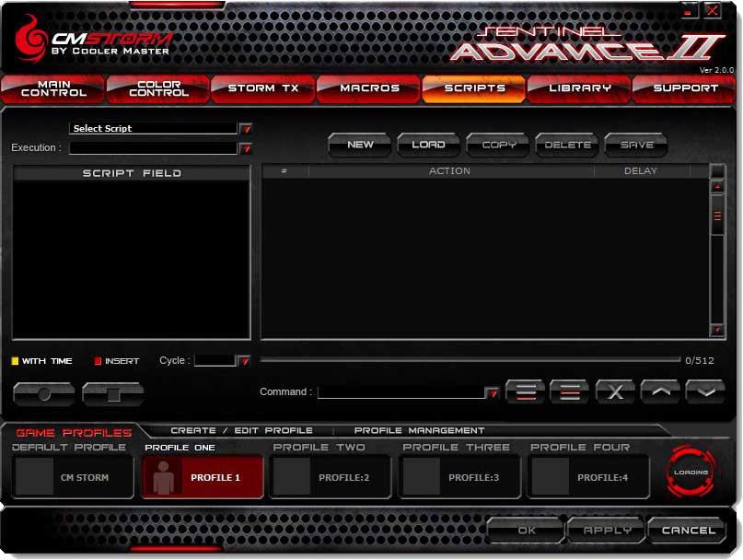Open Create / Edit Profile section

tap(241, 430)
